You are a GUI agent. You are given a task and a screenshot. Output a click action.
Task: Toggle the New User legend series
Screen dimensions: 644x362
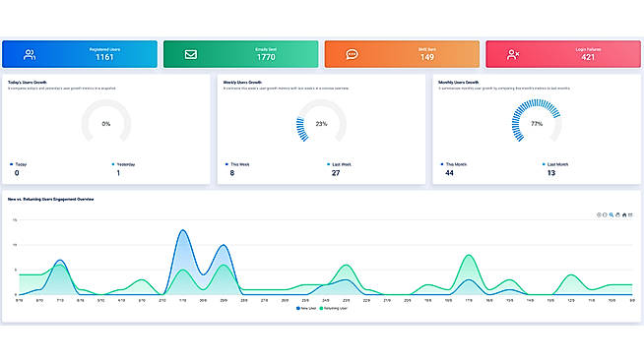(x=306, y=308)
